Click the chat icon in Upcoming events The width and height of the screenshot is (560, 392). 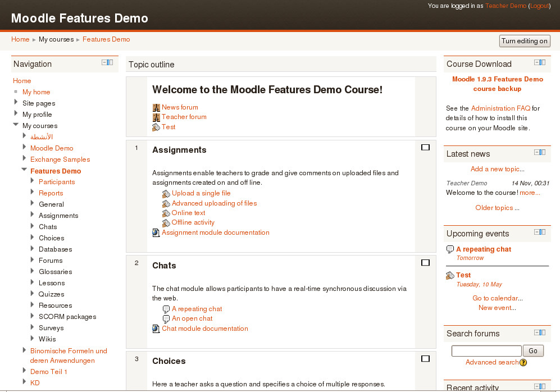tap(450, 249)
